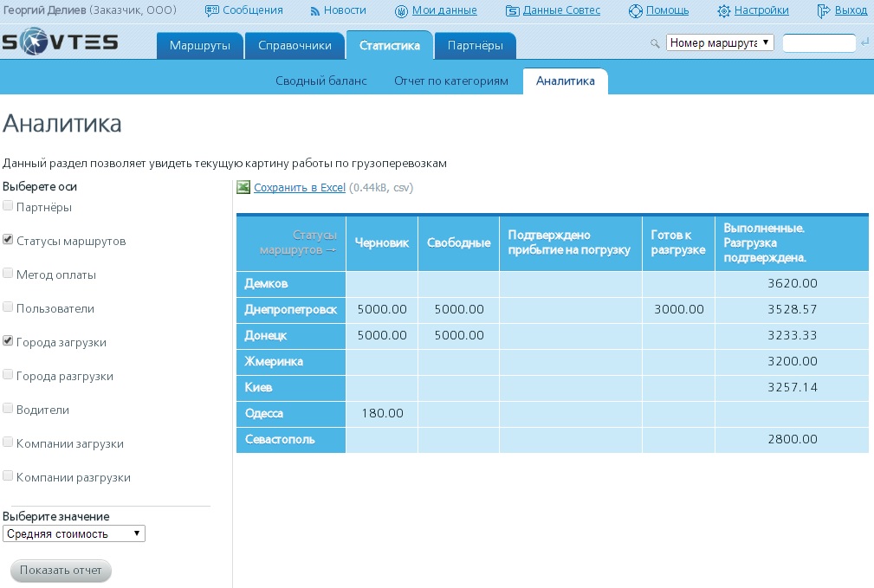The image size is (874, 588).
Task: Open the Сводный баланс subtab
Action: point(321,81)
